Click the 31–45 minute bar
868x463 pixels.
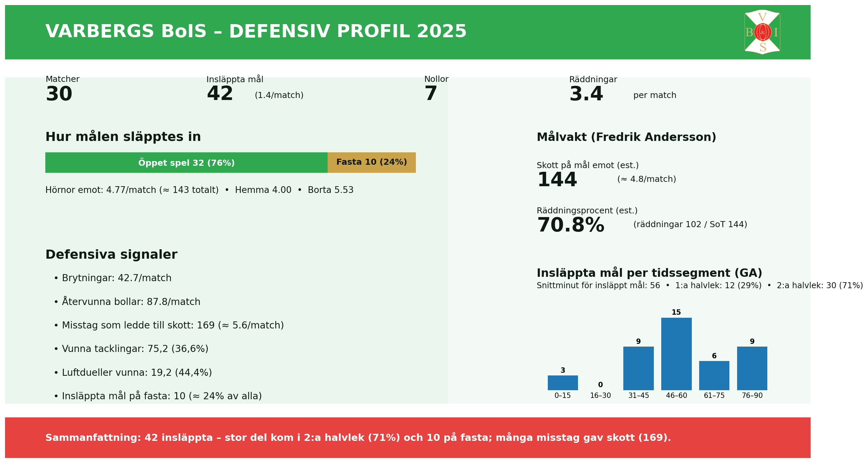[638, 368]
